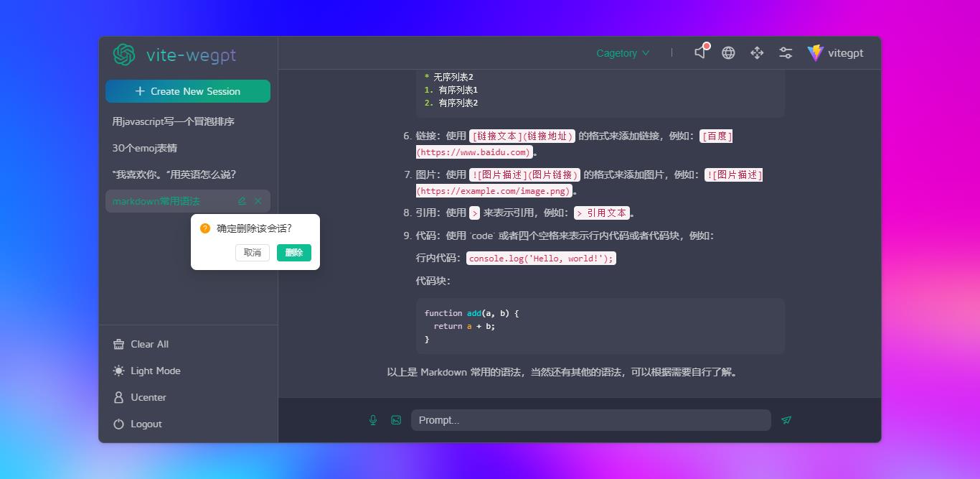Image resolution: width=980 pixels, height=479 pixels.
Task: Open the settings sliders icon
Action: [x=786, y=52]
